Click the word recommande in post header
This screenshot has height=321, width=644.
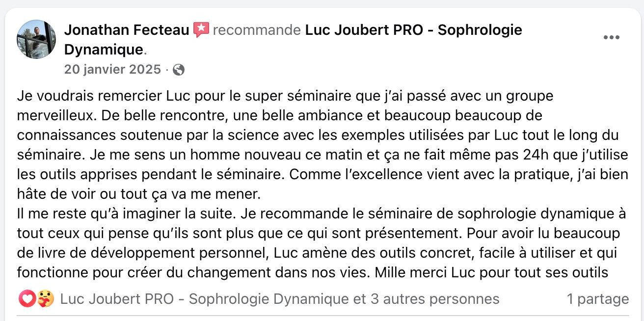[257, 30]
